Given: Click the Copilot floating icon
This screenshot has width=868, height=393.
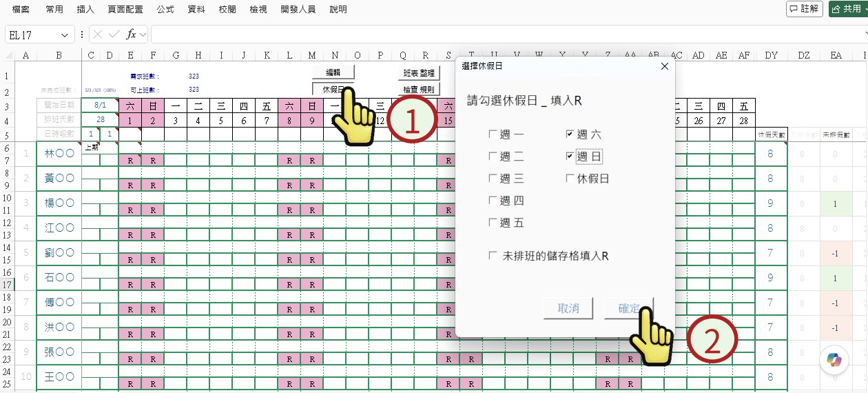Looking at the screenshot, I should (x=834, y=361).
